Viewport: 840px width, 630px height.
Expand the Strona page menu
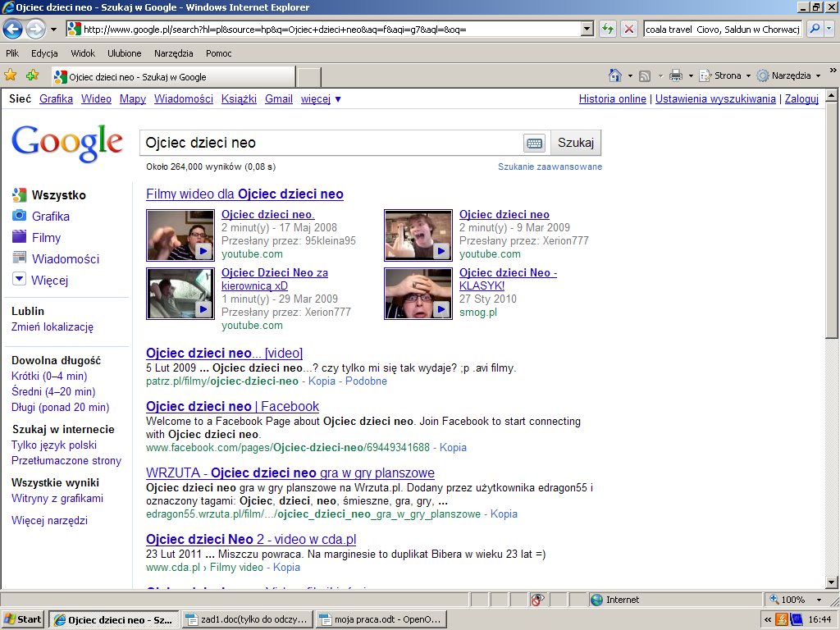coord(728,75)
